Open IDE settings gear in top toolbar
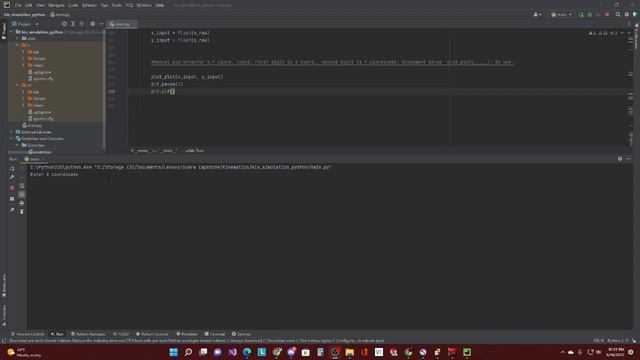 pyautogui.click(x=627, y=15)
